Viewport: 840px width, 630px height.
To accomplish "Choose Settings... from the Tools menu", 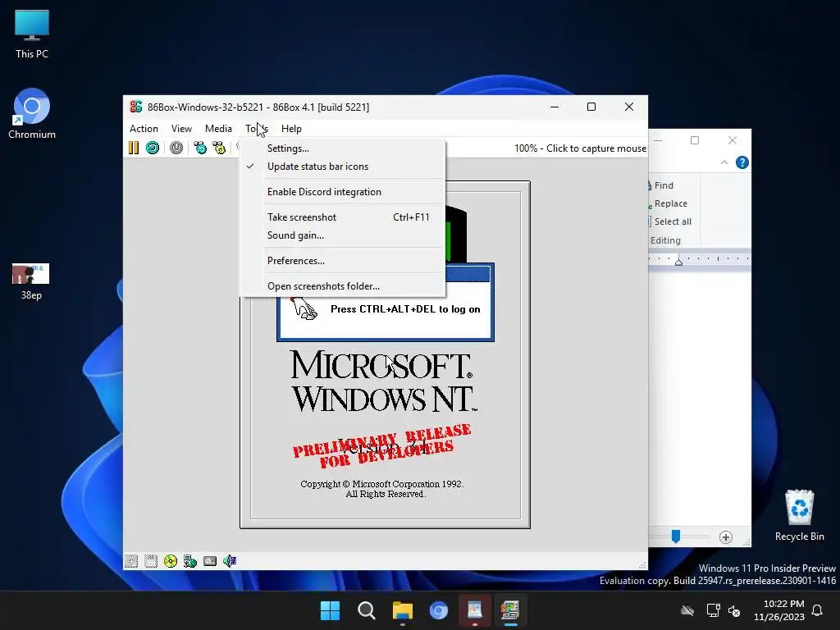I will click(343, 148).
